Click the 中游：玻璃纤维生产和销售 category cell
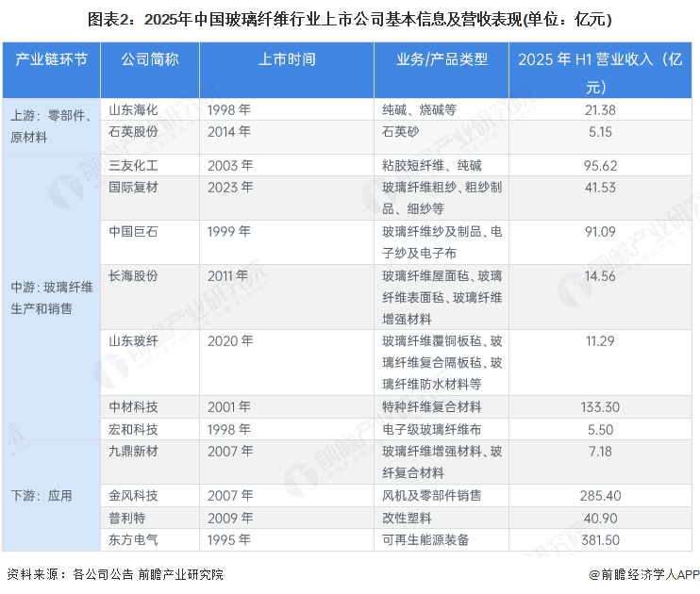 click(51, 298)
